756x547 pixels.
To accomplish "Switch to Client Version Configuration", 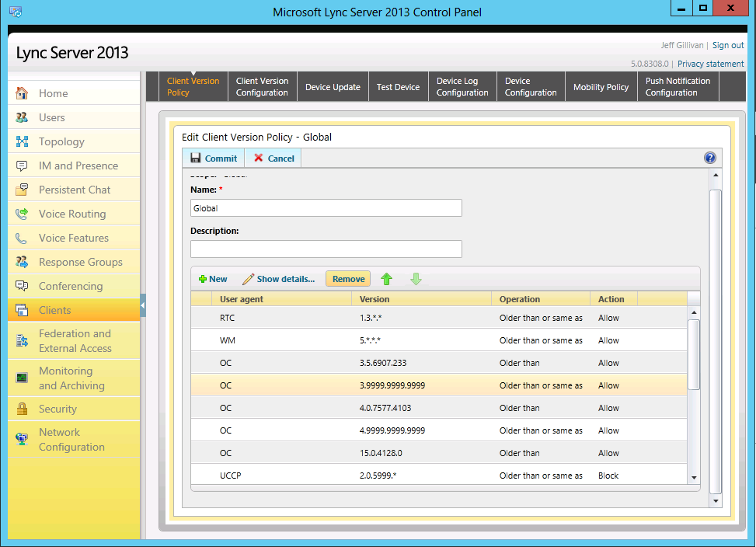I will pyautogui.click(x=262, y=85).
